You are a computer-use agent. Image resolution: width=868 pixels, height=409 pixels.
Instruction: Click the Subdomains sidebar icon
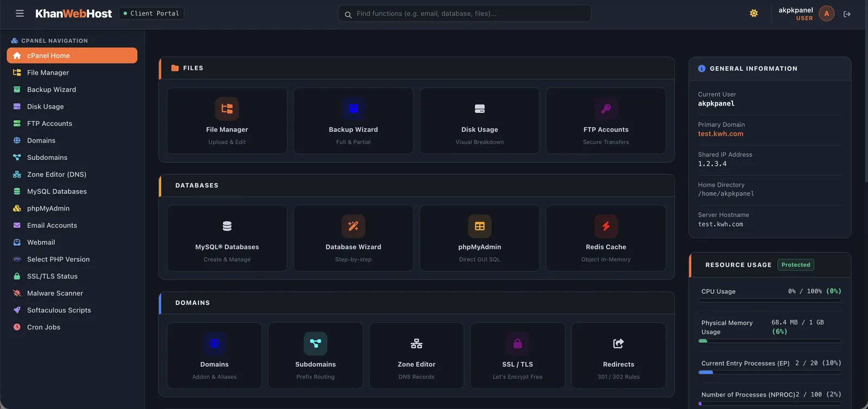pos(17,157)
